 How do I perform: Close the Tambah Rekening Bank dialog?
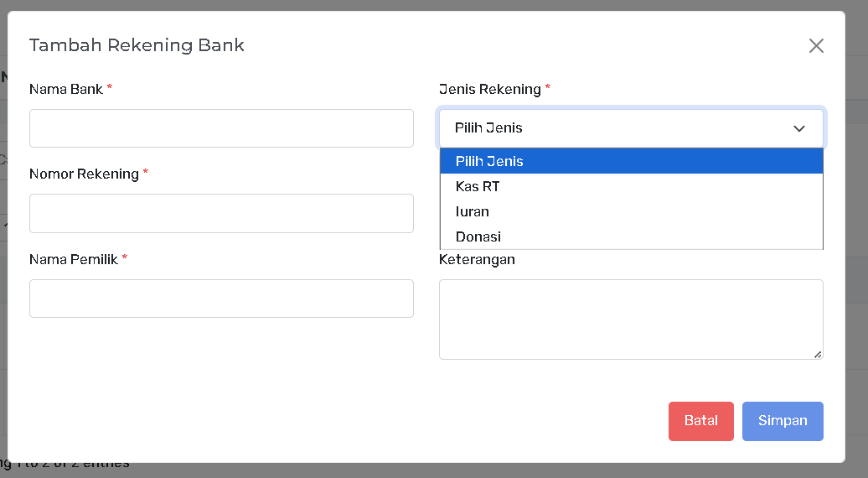pyautogui.click(x=816, y=46)
